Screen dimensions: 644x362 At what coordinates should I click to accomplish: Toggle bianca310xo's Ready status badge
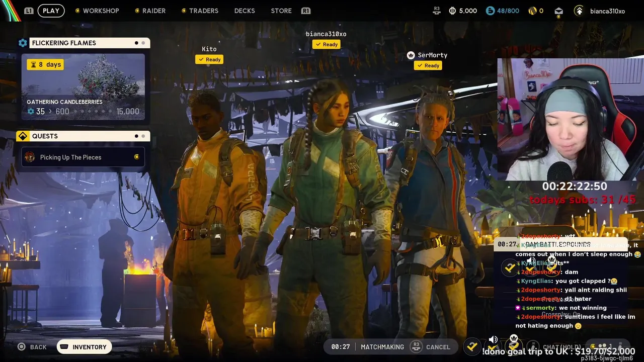(x=326, y=44)
